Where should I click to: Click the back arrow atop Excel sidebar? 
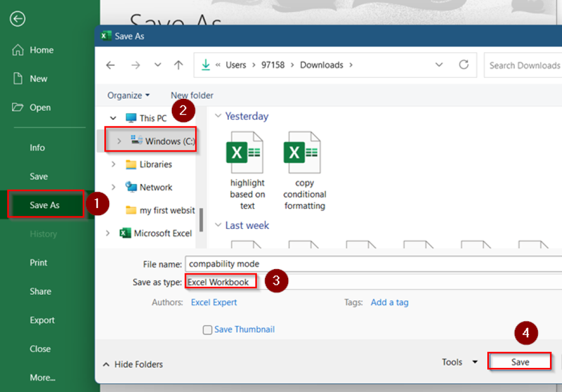pos(17,19)
